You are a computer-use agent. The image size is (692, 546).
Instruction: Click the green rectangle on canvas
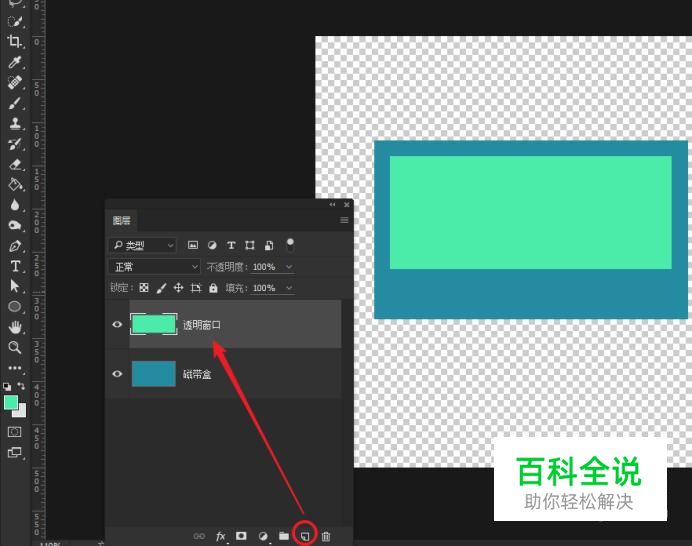tap(530, 212)
